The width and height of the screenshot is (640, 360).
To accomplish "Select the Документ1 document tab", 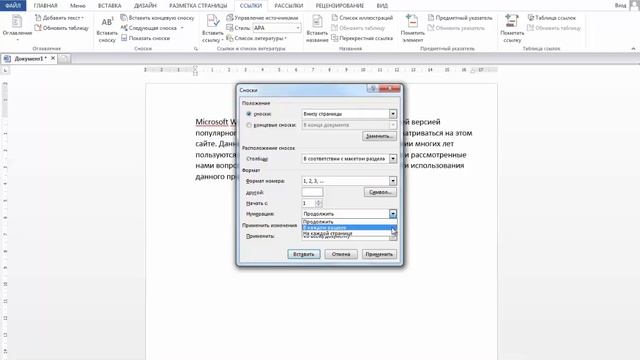I will [29, 59].
